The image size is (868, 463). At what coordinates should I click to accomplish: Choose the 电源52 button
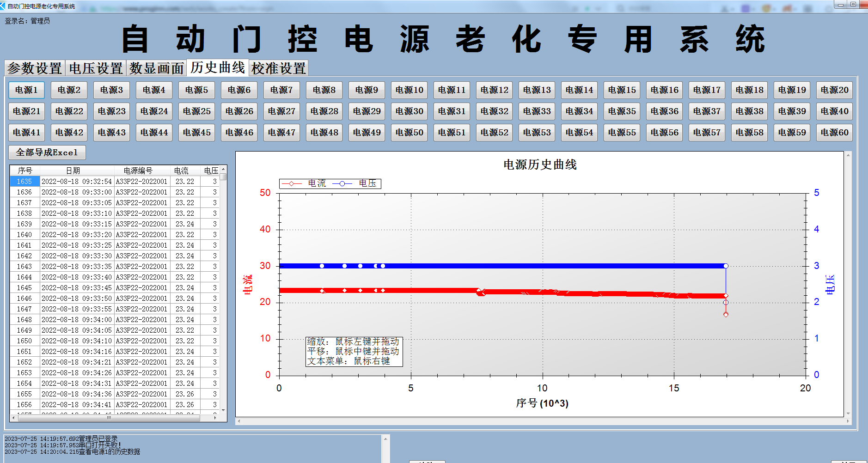(x=494, y=133)
